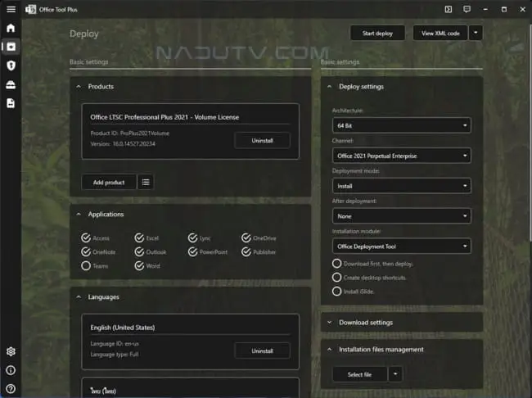Image resolution: width=532 pixels, height=398 pixels.
Task: Click the Add product button
Action: coord(109,183)
